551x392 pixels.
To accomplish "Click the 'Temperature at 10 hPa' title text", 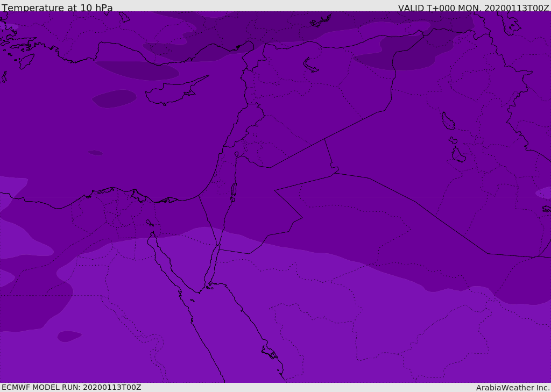I will (57, 8).
